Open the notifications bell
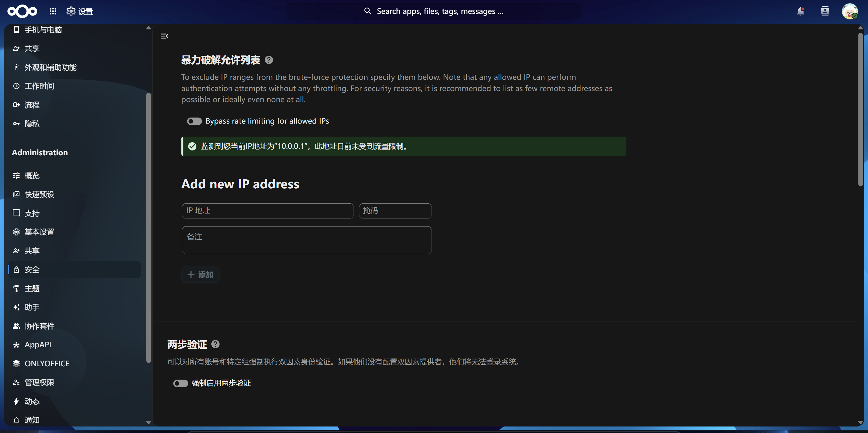This screenshot has width=868, height=433. pyautogui.click(x=800, y=12)
